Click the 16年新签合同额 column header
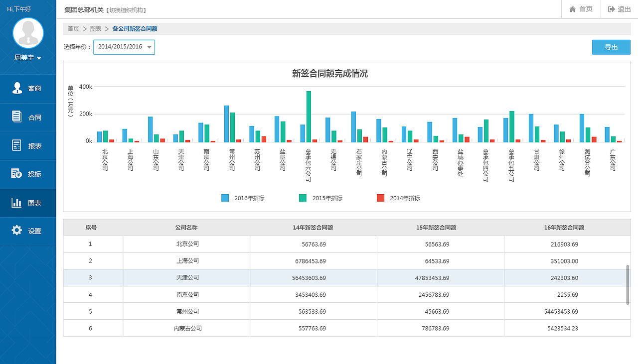This screenshot has height=364, width=638. pyautogui.click(x=564, y=228)
